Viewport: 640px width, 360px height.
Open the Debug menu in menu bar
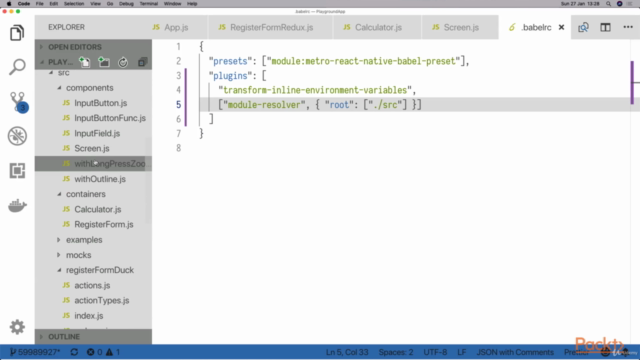126,4
